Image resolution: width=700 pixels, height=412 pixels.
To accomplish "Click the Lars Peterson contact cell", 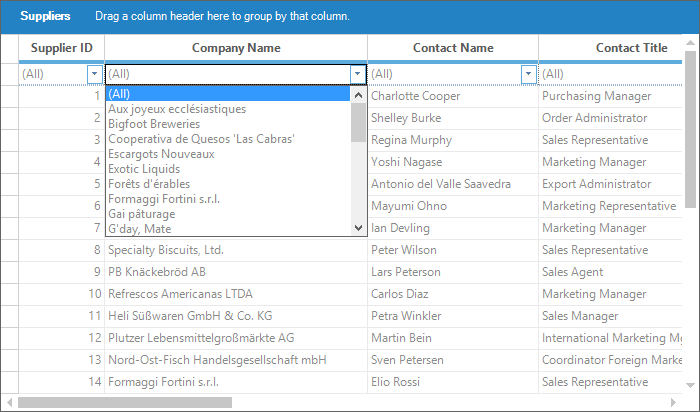I will tap(453, 272).
